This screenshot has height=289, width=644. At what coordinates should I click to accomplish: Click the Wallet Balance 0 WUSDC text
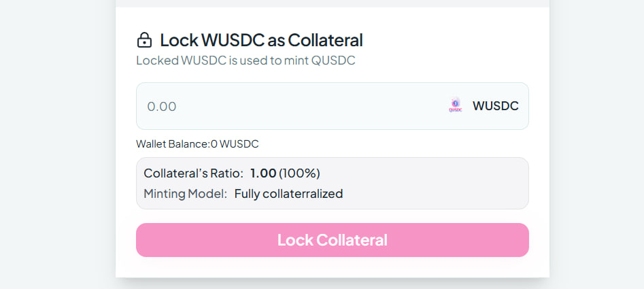[197, 144]
